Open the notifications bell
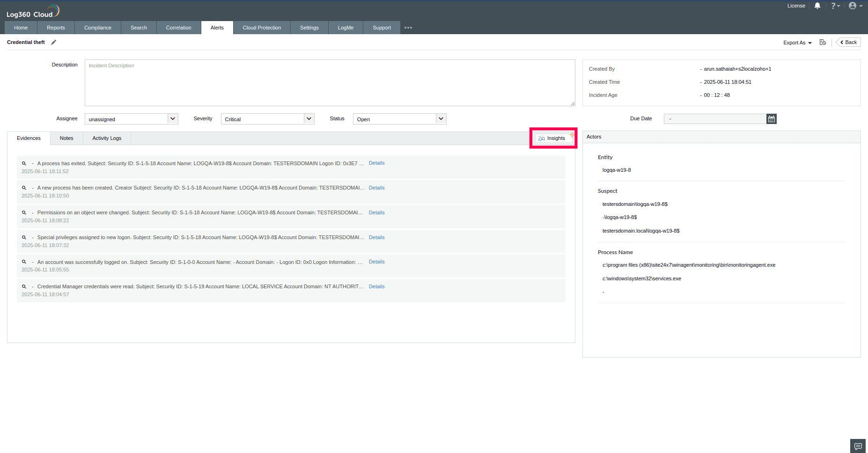The height and width of the screenshot is (453, 868). (817, 6)
